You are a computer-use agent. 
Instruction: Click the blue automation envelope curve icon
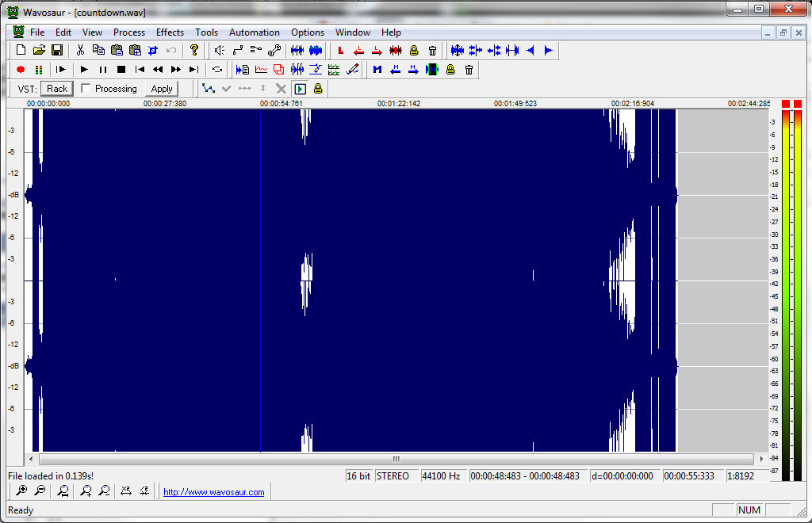click(209, 89)
